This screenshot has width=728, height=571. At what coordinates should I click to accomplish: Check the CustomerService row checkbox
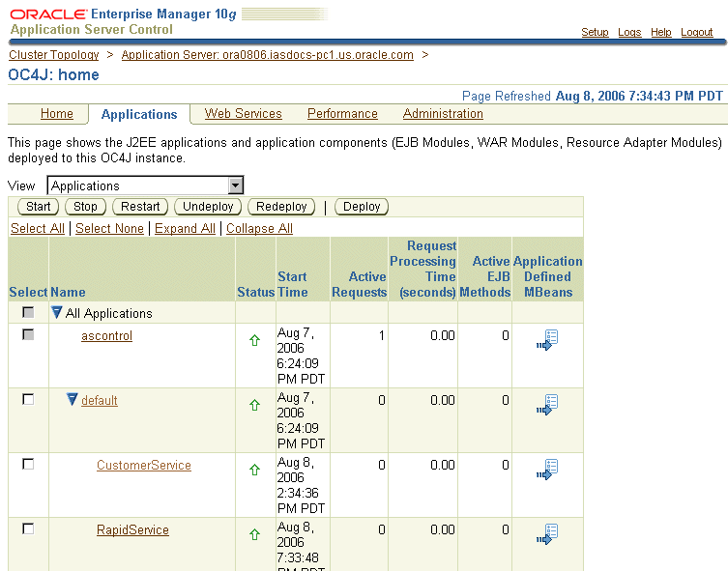coord(28,464)
